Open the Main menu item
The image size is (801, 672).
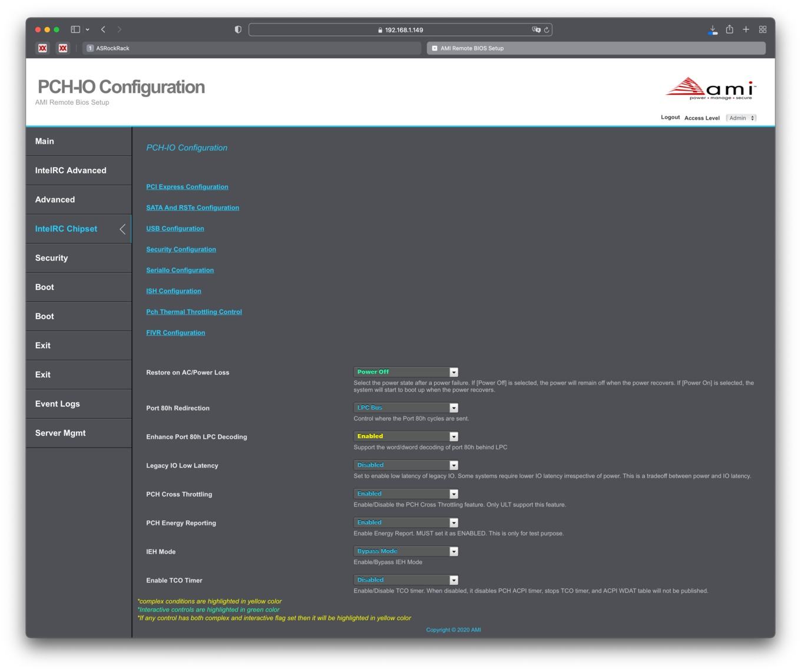tap(78, 141)
